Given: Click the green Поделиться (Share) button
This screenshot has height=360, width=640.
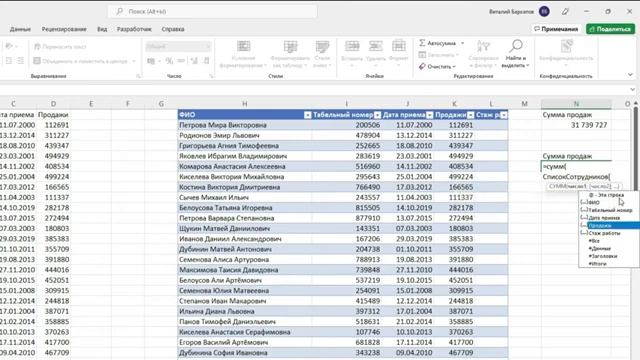Looking at the screenshot, I should point(611,29).
